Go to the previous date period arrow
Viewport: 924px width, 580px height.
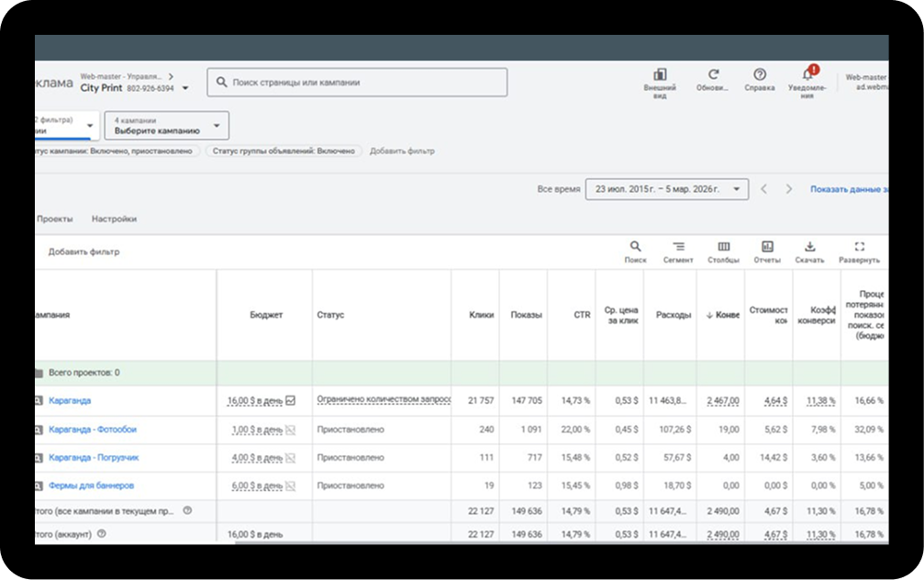coord(763,189)
